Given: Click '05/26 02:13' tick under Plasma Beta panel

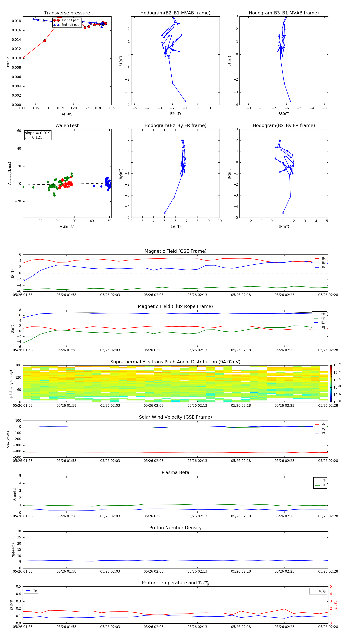Looking at the screenshot, I should pos(197,516).
